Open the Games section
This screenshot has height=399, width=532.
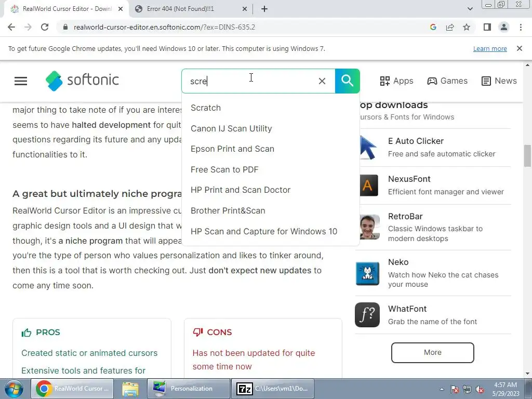tap(447, 81)
